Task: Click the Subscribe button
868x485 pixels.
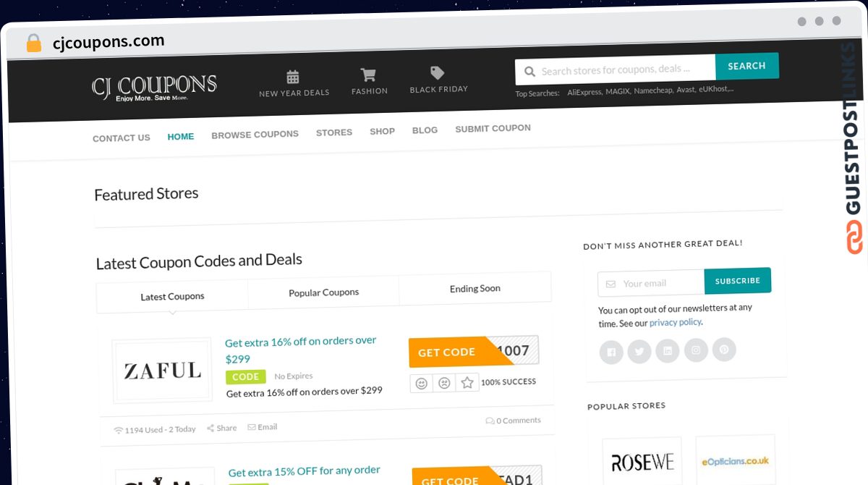Action: pos(737,281)
